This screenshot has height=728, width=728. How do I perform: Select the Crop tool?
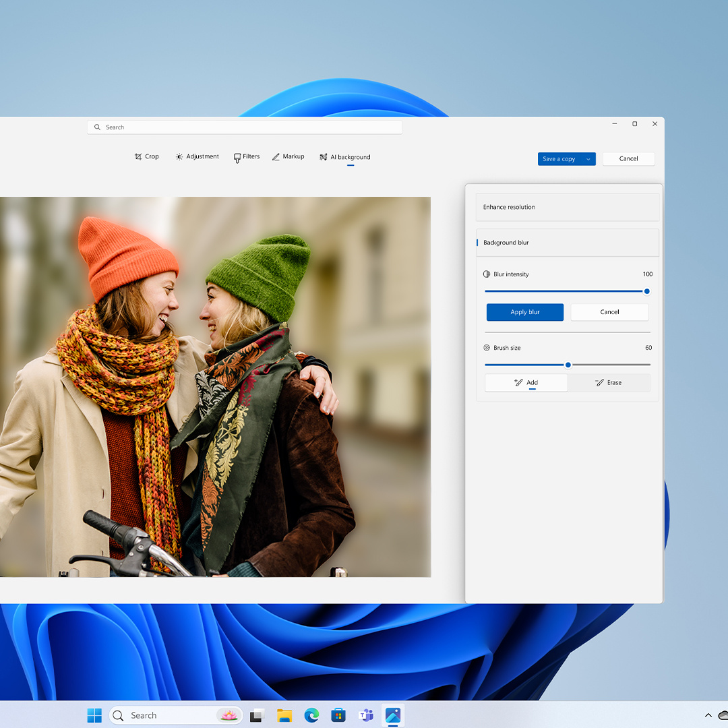[x=147, y=156]
